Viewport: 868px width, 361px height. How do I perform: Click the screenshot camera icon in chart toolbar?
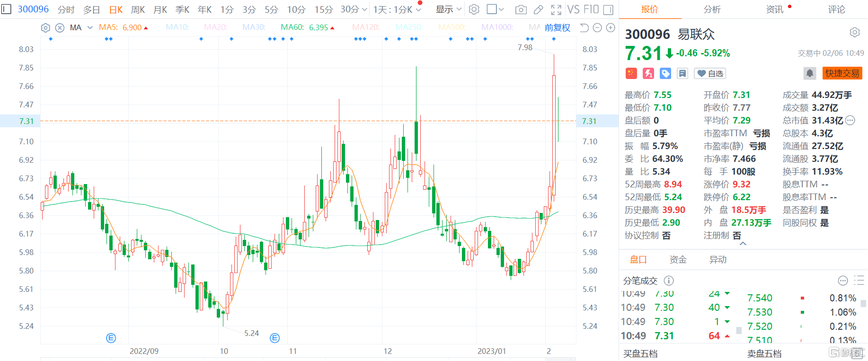click(521, 9)
